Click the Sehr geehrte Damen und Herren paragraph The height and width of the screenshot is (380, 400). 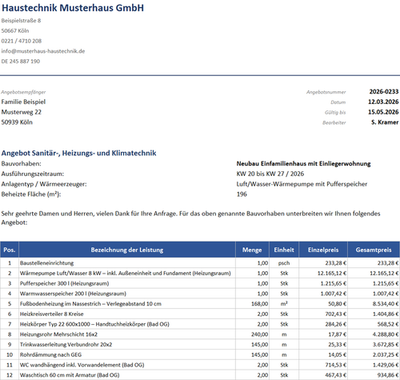(191, 218)
